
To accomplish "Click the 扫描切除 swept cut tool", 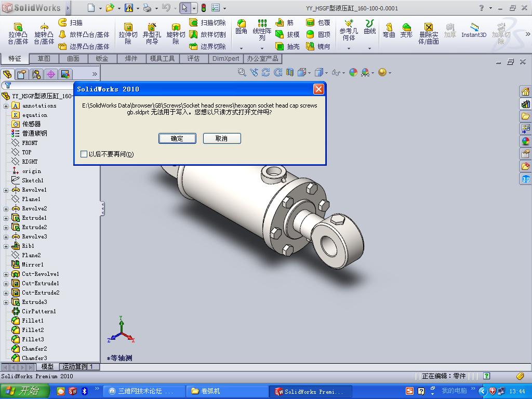I will pos(207,22).
